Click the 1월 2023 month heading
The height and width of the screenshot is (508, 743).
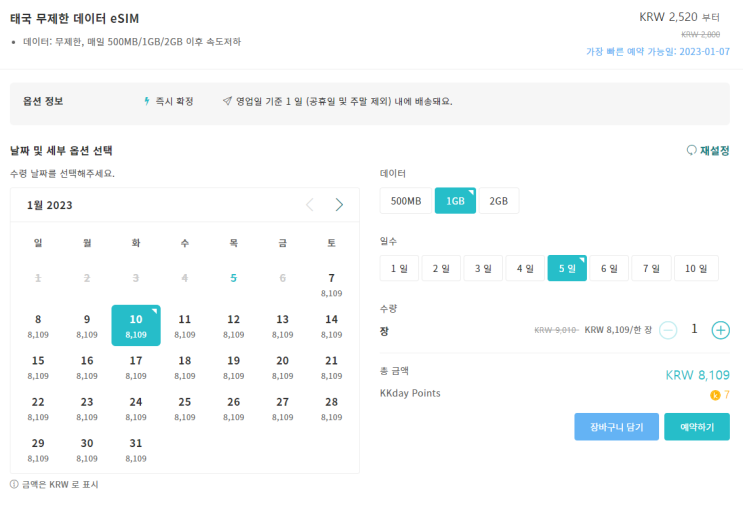(50, 205)
